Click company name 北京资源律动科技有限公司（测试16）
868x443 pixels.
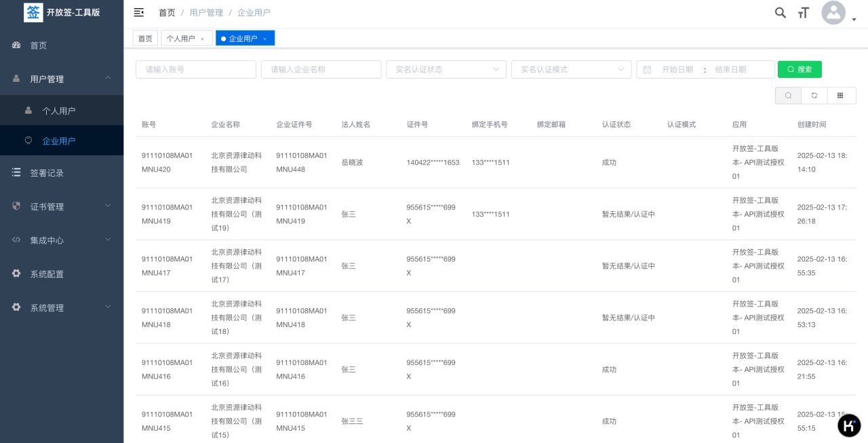[x=236, y=369]
